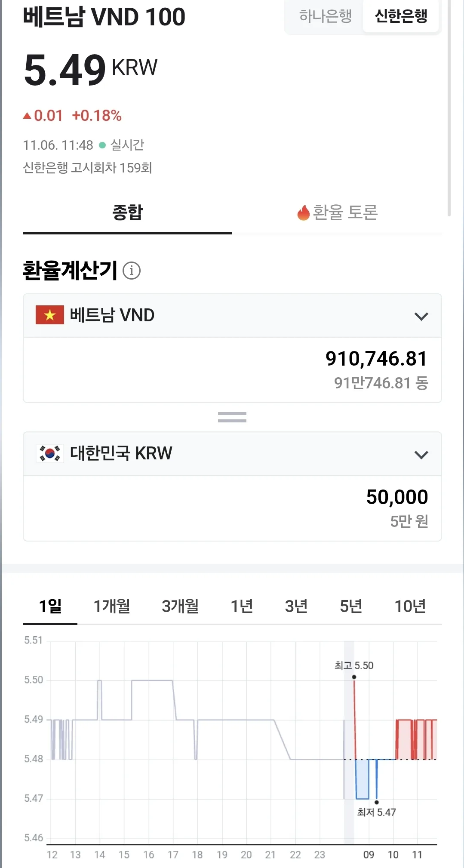Tap the Vietnam flag icon

[50, 315]
